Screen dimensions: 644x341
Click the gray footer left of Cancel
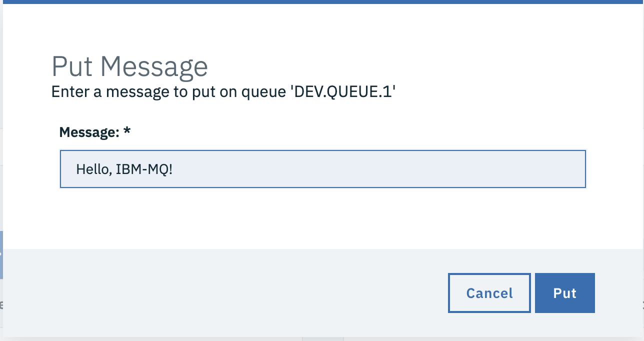(225, 293)
